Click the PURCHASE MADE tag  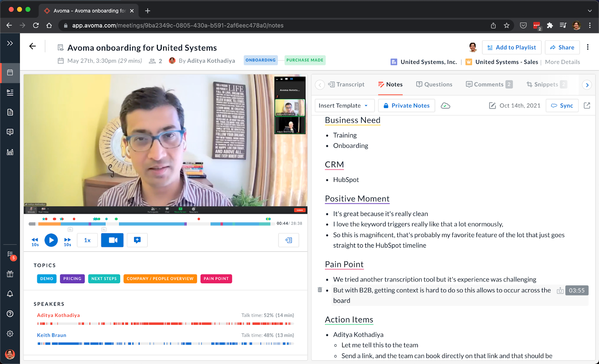[x=305, y=60]
